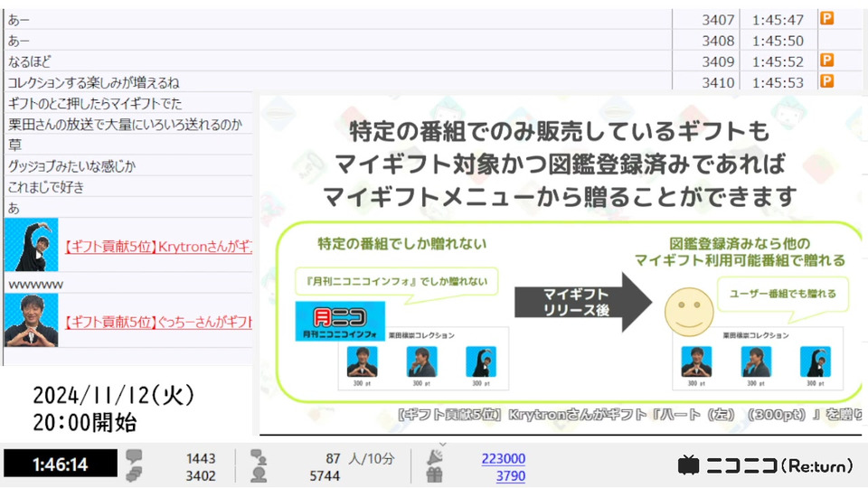Click comment number 3407
Screen dimensions: 868x488
pos(718,20)
